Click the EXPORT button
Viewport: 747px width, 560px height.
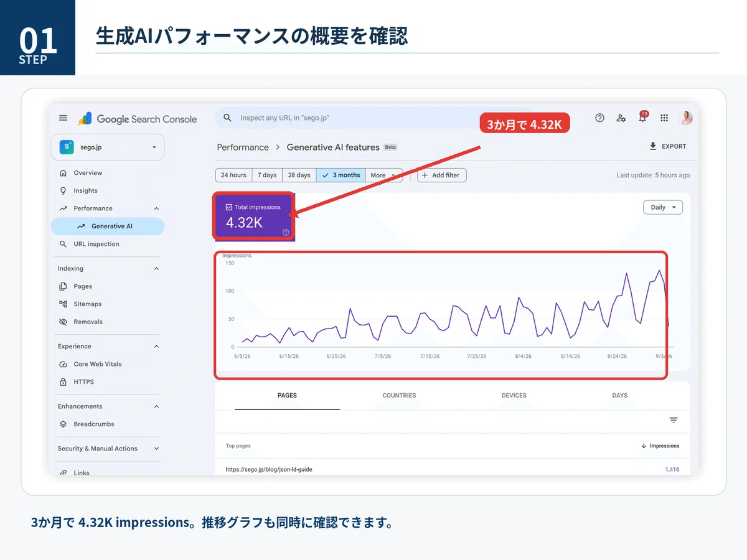[667, 146]
